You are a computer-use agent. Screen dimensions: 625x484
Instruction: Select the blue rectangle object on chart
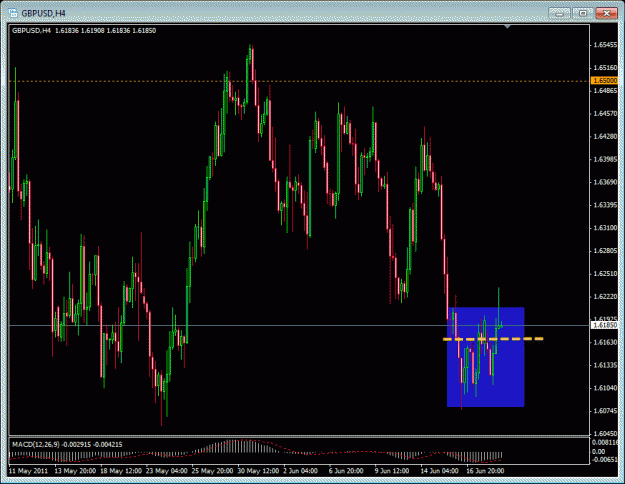point(485,357)
